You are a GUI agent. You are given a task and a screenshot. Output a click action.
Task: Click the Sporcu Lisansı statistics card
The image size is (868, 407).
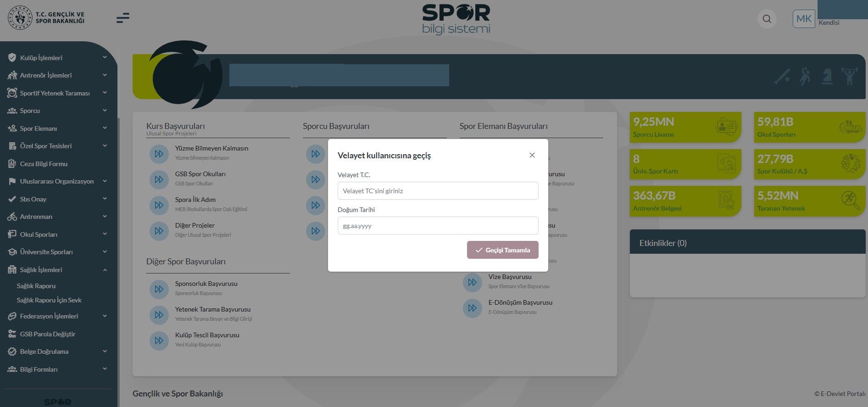pos(685,127)
